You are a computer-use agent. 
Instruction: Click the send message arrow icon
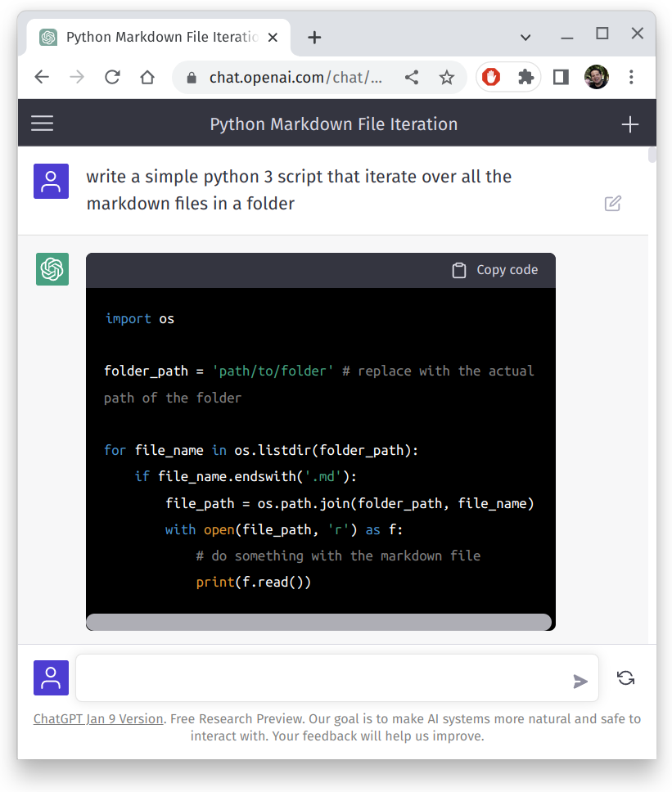coord(580,681)
